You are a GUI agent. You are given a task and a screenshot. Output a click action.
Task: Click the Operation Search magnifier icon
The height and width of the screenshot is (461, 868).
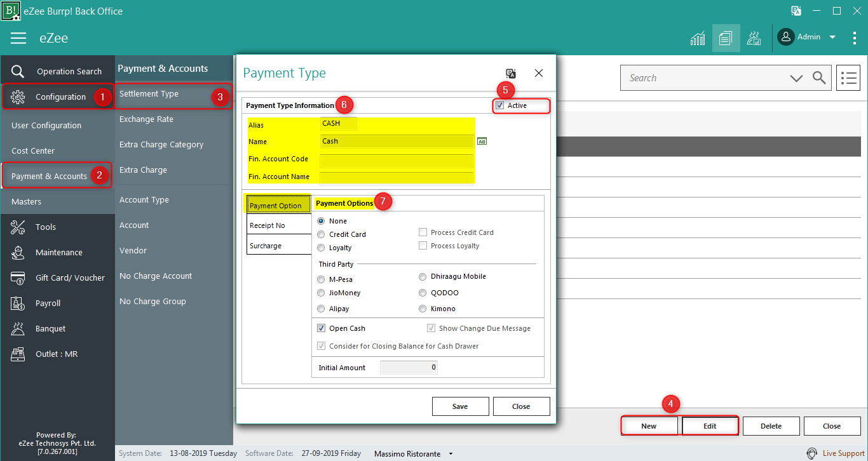(x=18, y=72)
